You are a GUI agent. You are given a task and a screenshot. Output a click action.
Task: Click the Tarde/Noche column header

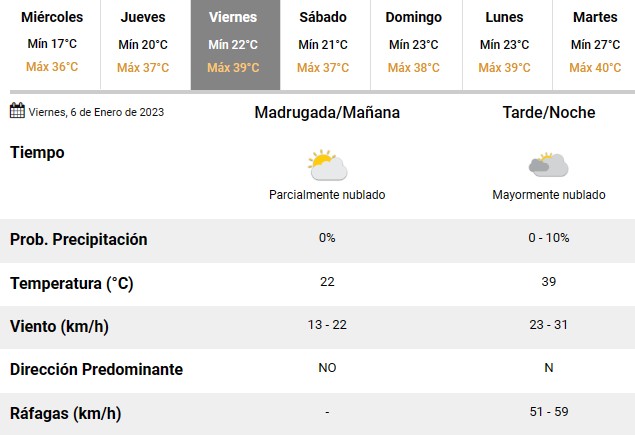[549, 113]
